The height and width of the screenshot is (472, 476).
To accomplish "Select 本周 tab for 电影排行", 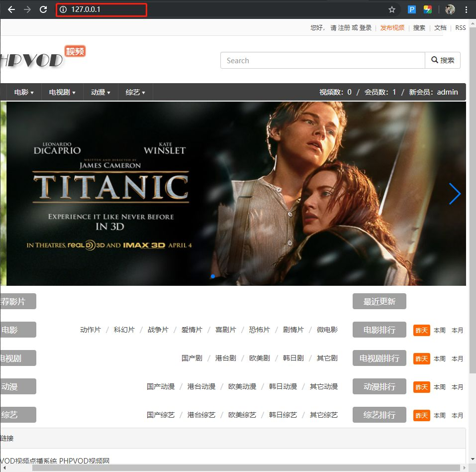I will pyautogui.click(x=440, y=331).
